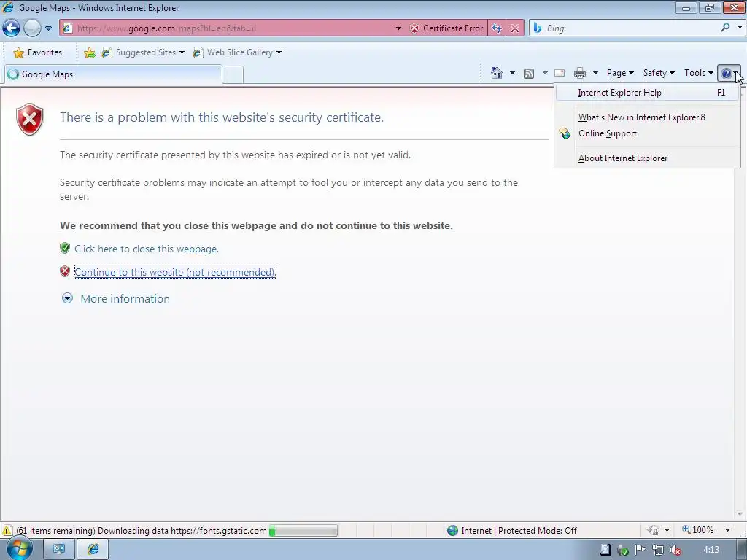747x560 pixels.
Task: Go back with the browser Back arrow
Action: [12, 28]
